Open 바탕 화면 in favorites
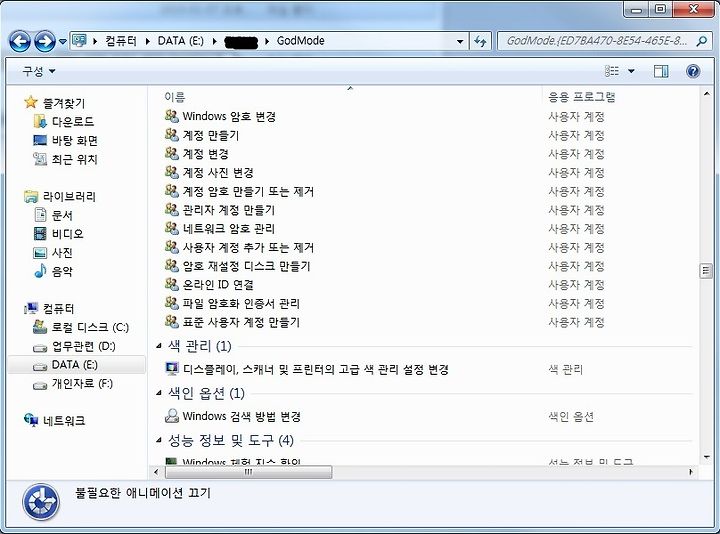 [74, 141]
